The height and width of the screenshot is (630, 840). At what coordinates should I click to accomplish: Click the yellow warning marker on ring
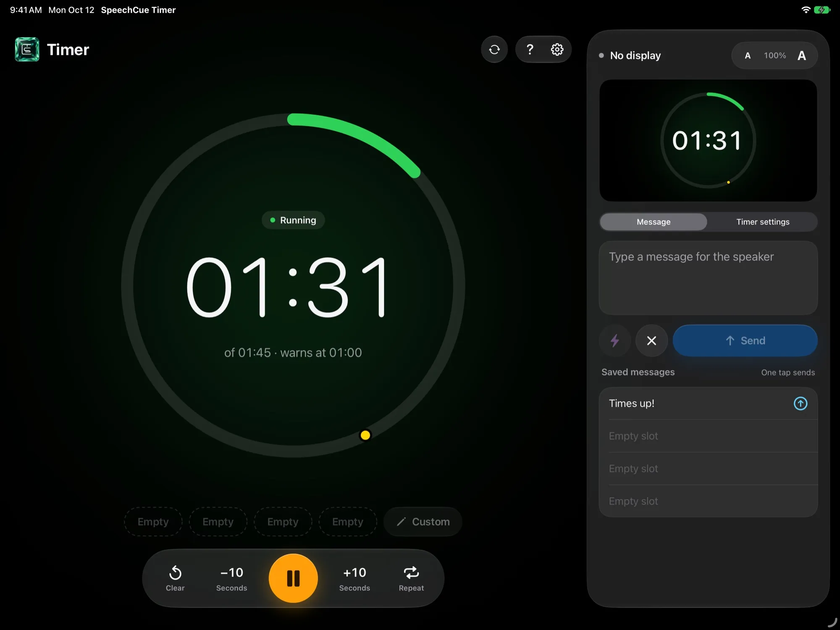point(365,435)
